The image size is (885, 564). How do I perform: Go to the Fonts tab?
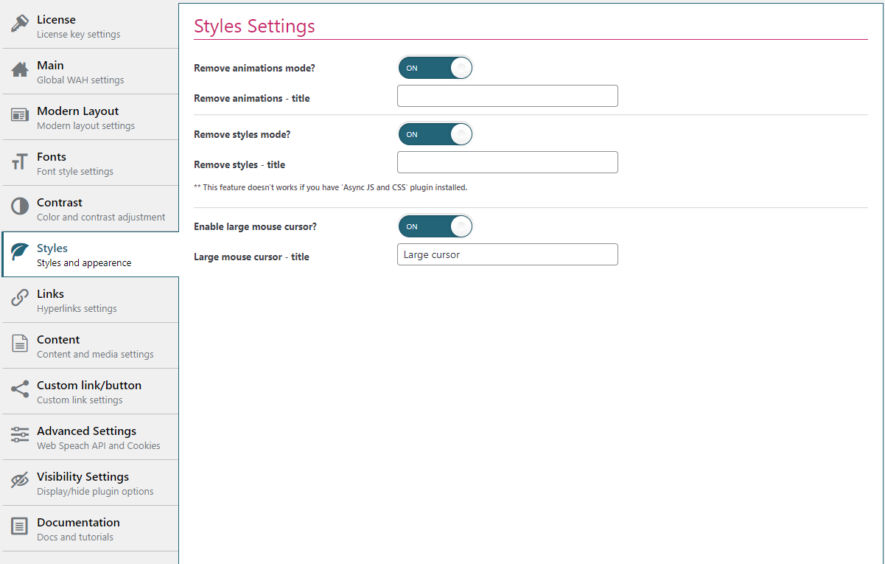90,163
